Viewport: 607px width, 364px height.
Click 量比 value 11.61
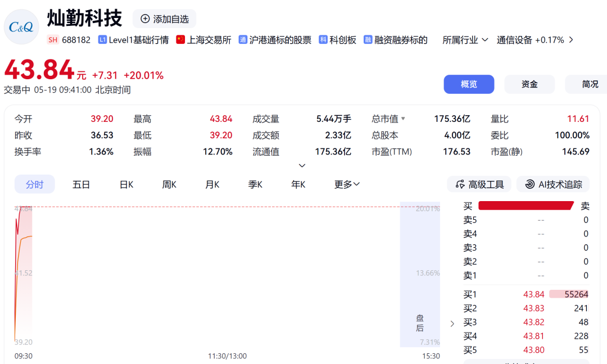point(578,119)
